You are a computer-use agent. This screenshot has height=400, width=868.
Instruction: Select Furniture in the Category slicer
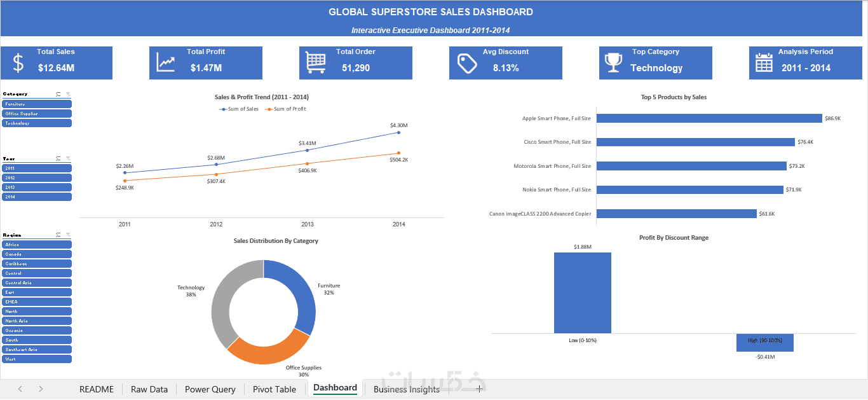pos(37,104)
